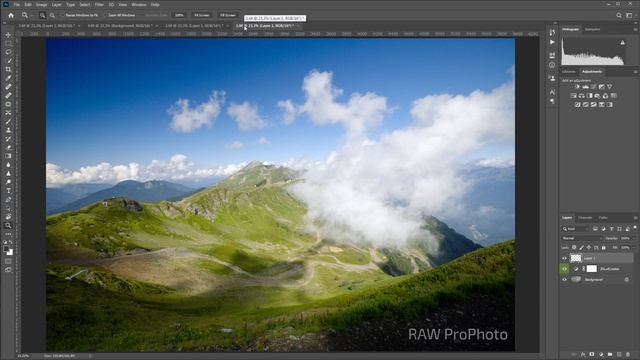Switch to the Channels tab
The height and width of the screenshot is (360, 640).
point(585,218)
